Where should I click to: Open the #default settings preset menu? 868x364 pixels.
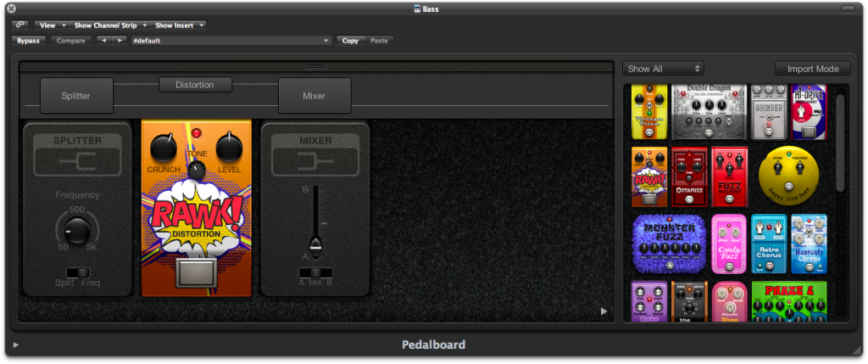[x=231, y=41]
